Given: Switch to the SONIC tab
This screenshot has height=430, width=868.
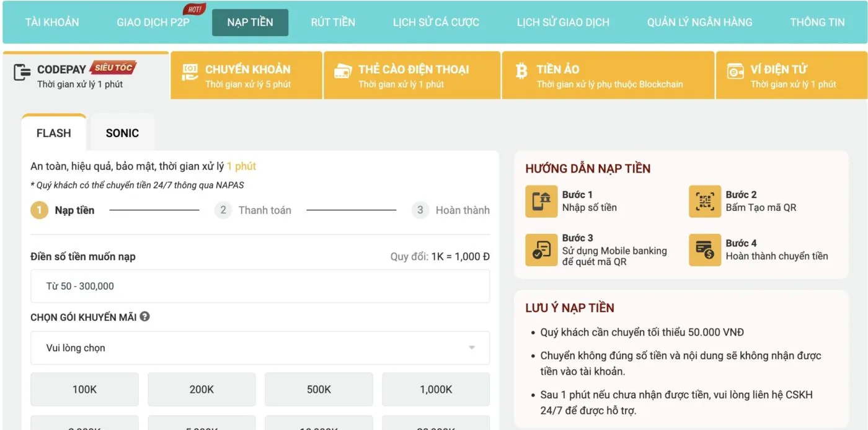Looking at the screenshot, I should coord(122,133).
